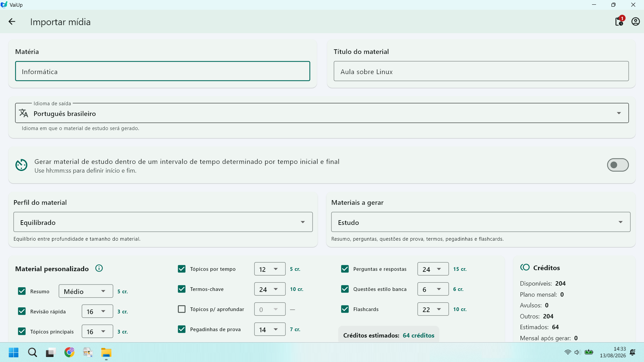Open the Perfil do material Equilibrado dropdown
Screen dimensions: 644x362
[x=163, y=222]
